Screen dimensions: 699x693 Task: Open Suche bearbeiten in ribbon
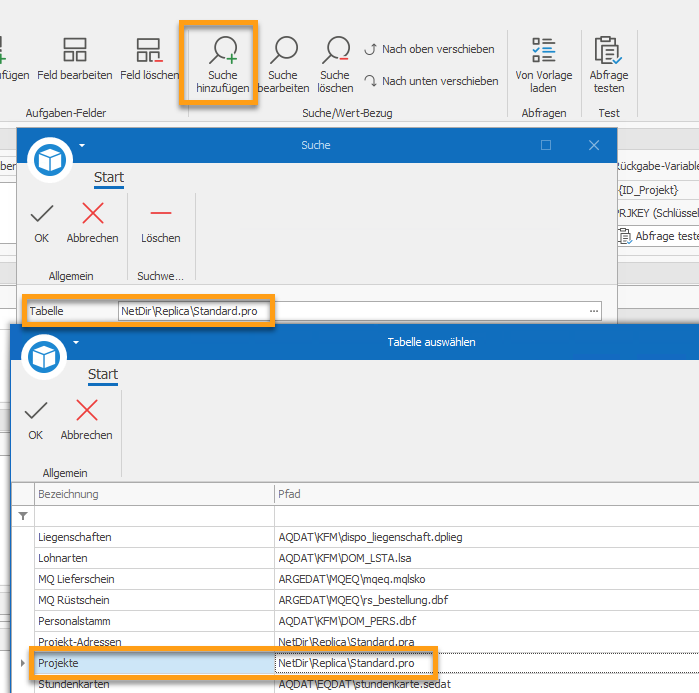pos(283,64)
